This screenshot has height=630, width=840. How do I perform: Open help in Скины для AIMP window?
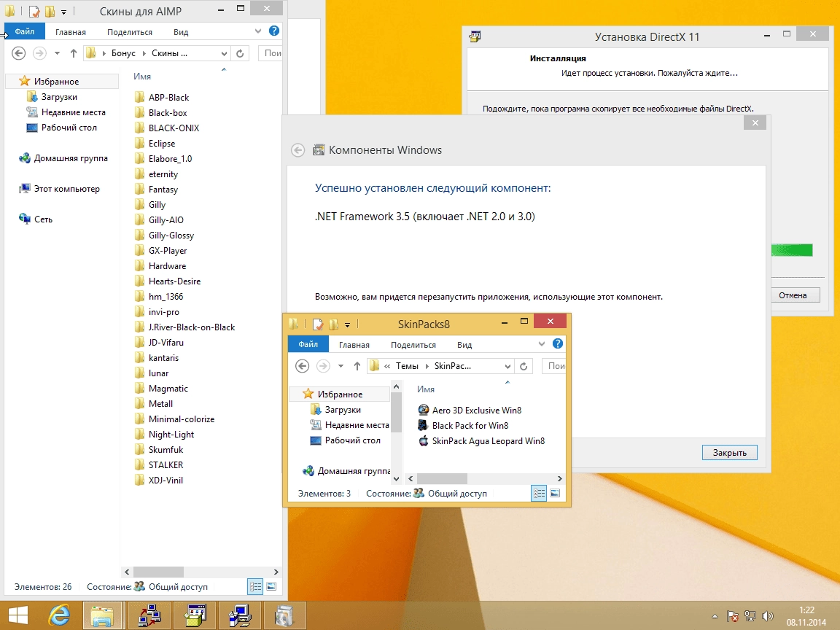(x=274, y=31)
